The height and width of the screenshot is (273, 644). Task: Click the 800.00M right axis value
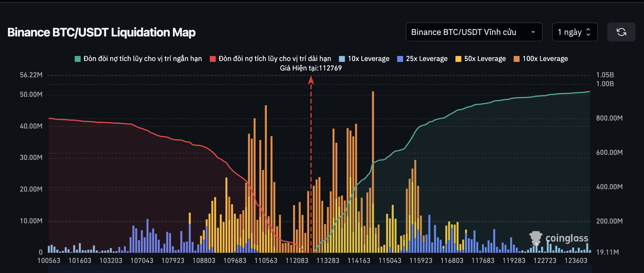[x=609, y=118]
